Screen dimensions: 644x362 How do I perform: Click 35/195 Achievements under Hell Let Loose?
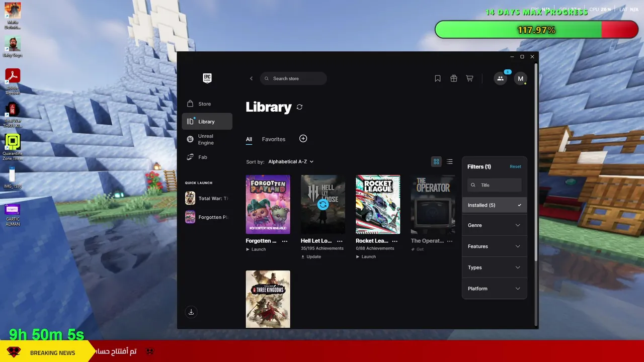(x=322, y=248)
